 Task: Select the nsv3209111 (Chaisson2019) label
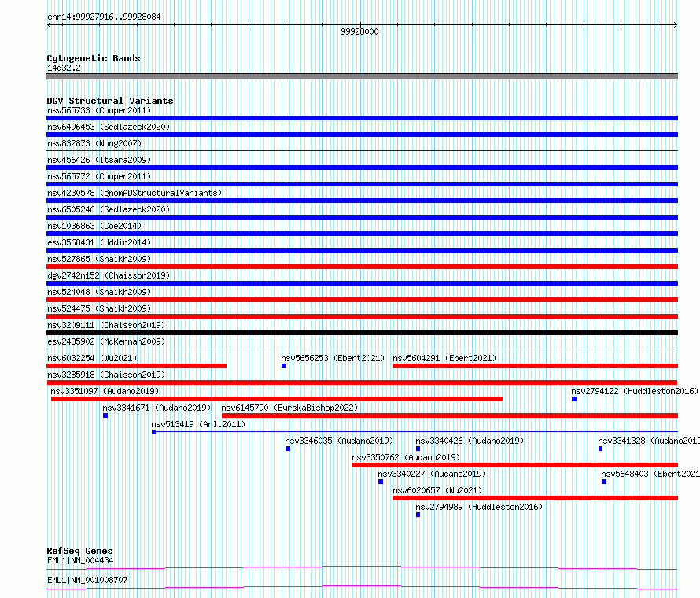(106, 325)
